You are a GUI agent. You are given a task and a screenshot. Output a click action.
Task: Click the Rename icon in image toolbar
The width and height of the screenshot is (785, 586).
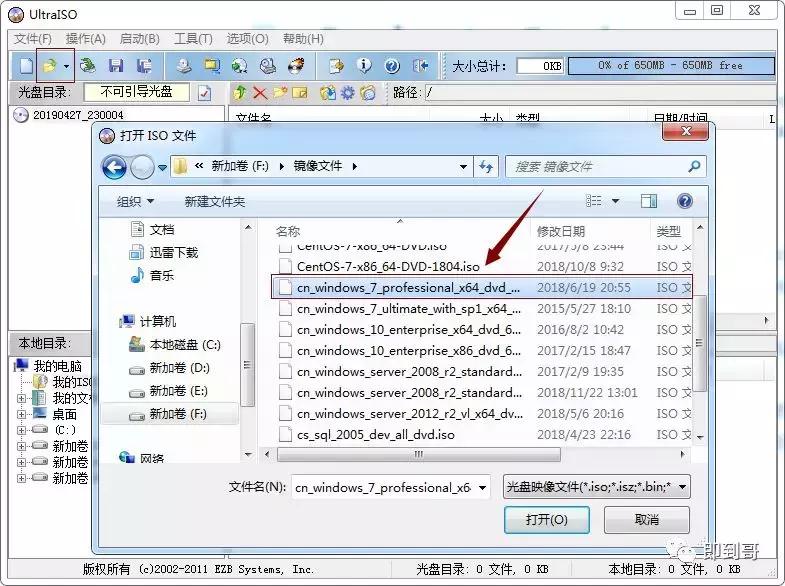(x=300, y=93)
